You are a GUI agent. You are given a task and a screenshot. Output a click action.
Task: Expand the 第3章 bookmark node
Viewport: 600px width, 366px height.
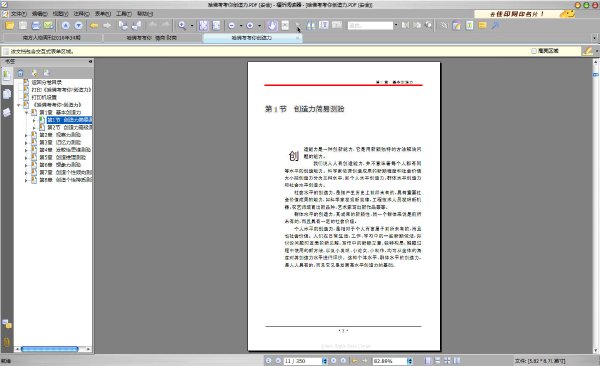[26, 143]
